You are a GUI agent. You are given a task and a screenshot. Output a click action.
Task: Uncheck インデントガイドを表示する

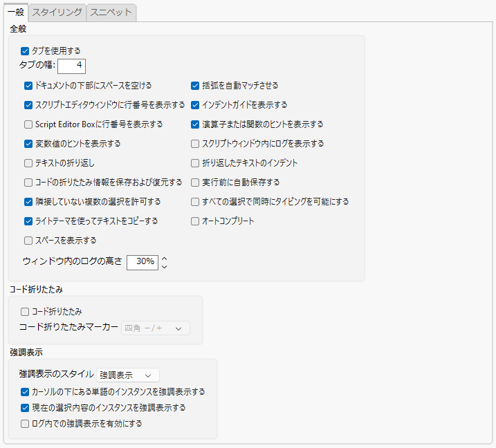pyautogui.click(x=195, y=105)
